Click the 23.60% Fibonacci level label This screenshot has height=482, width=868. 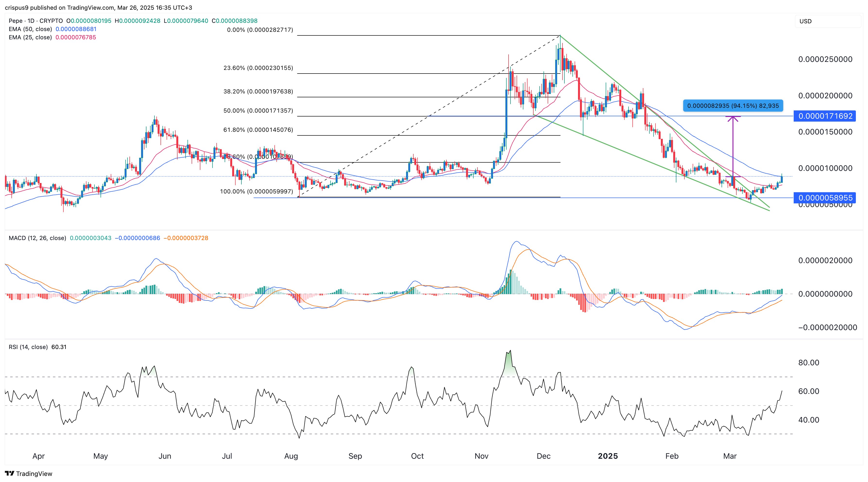258,68
